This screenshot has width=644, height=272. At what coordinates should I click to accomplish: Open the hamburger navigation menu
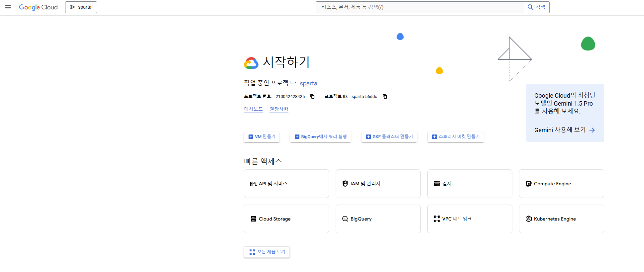click(8, 7)
